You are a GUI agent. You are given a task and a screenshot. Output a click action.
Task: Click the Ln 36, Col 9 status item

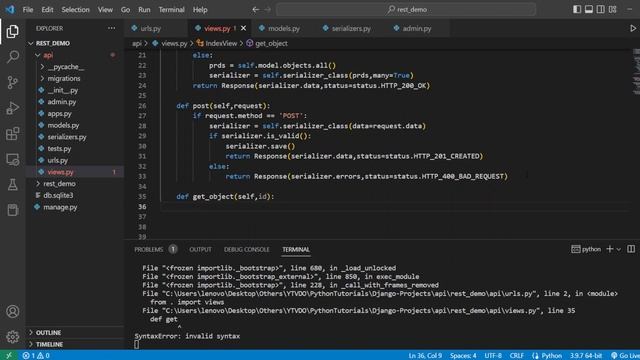pyautogui.click(x=425, y=356)
